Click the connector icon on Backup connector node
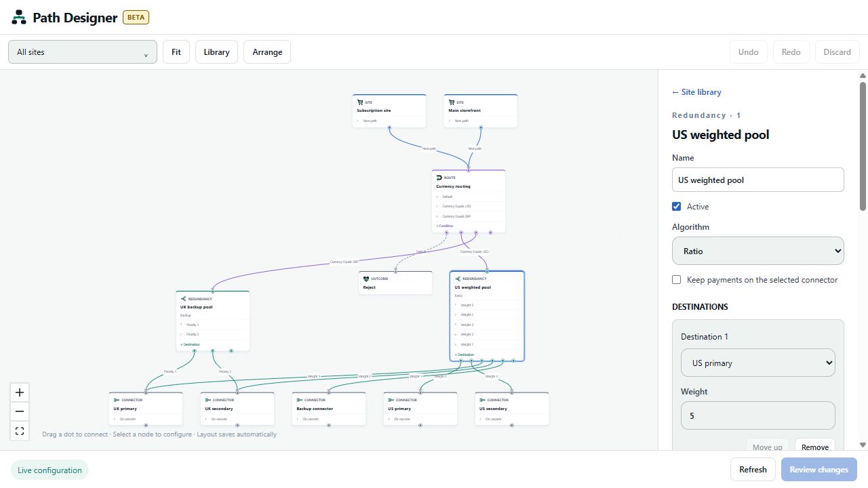 tap(300, 400)
